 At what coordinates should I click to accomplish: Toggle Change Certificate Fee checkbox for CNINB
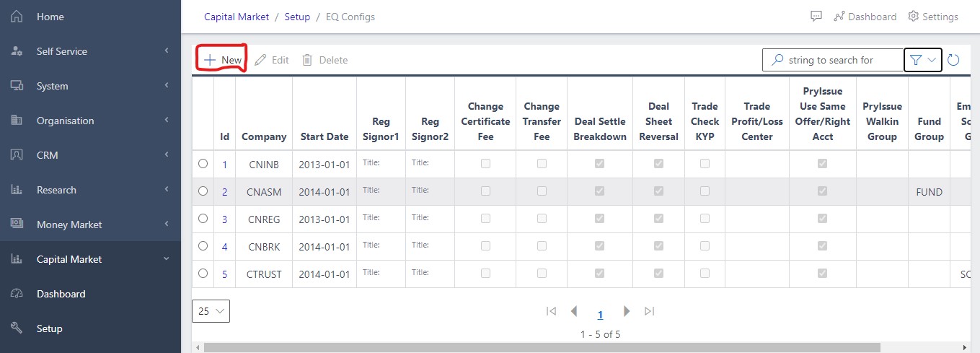pyautogui.click(x=485, y=164)
